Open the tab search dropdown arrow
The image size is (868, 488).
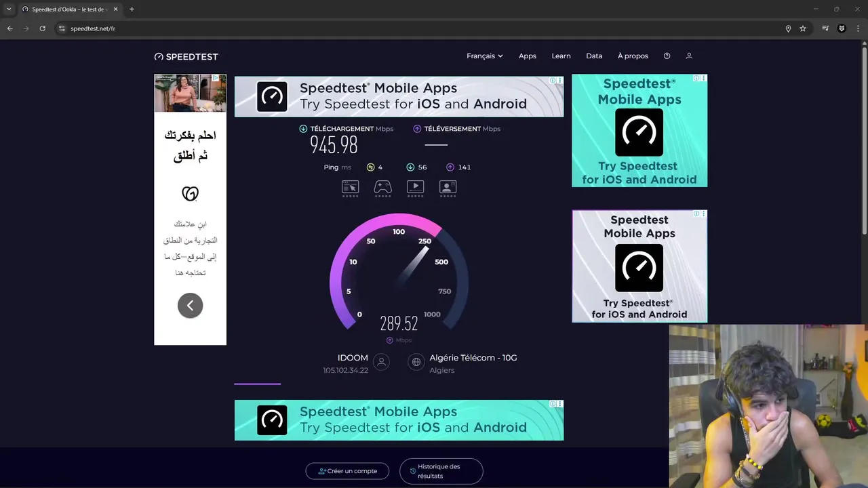pos(9,9)
